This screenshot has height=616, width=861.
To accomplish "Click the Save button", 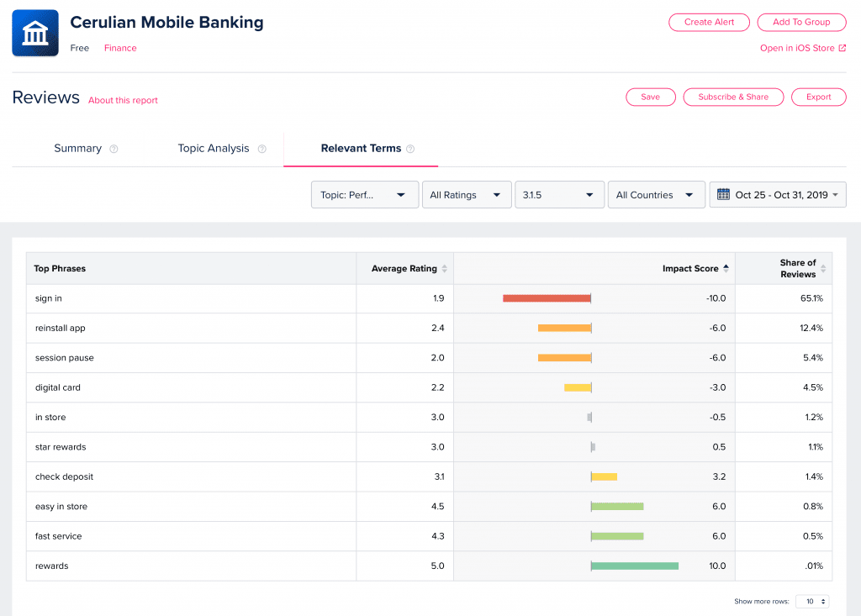I will click(650, 97).
